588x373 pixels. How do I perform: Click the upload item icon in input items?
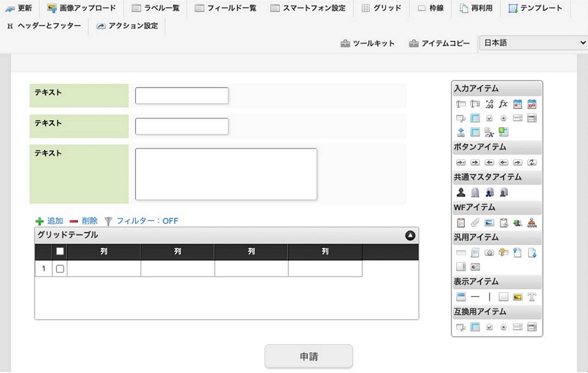pyautogui.click(x=461, y=132)
